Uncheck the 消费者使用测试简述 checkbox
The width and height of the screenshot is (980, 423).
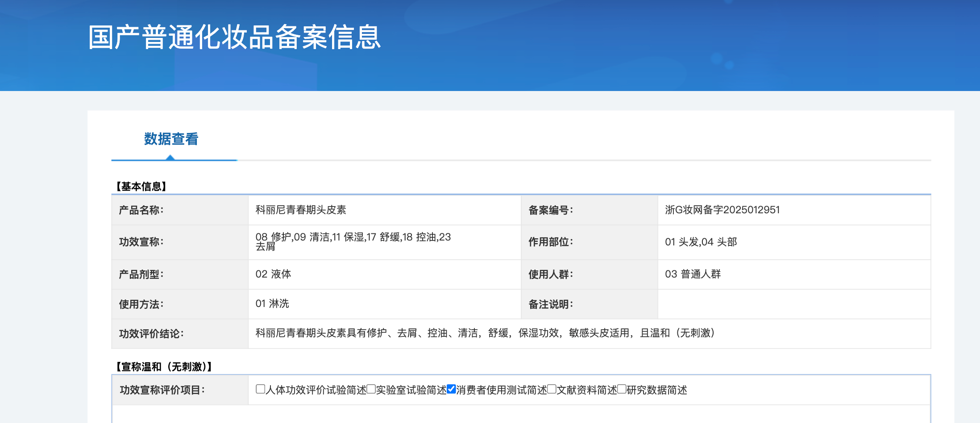coord(451,389)
